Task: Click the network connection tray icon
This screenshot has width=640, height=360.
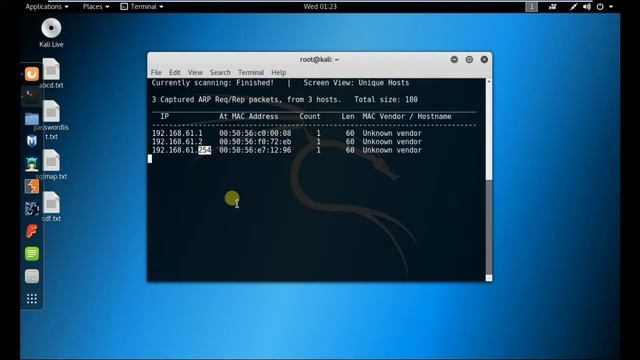Action: coord(573,7)
